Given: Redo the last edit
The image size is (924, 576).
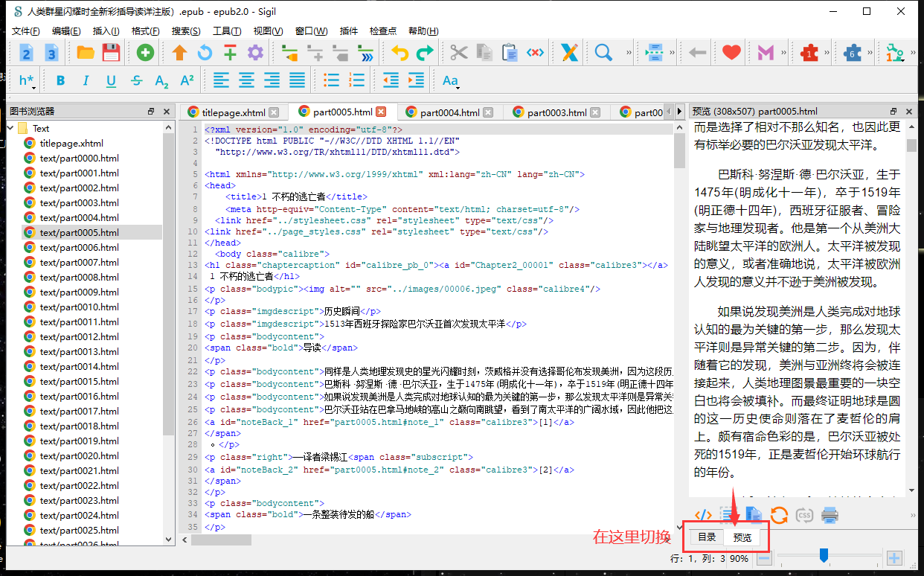Looking at the screenshot, I should (425, 53).
